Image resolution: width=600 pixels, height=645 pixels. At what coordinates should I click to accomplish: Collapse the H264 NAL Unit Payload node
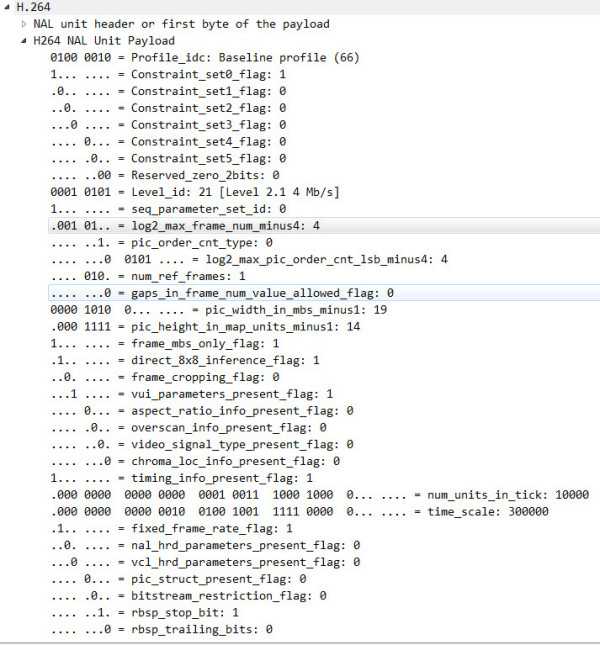(24, 41)
